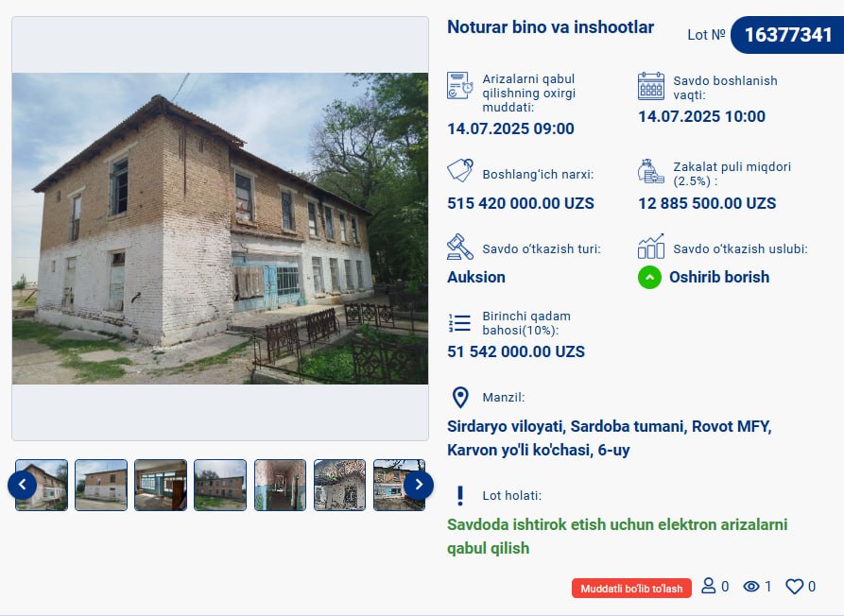Viewport: 844px width, 616px height.
Task: Click the green Oshirib borish arrow icon
Action: point(649,277)
